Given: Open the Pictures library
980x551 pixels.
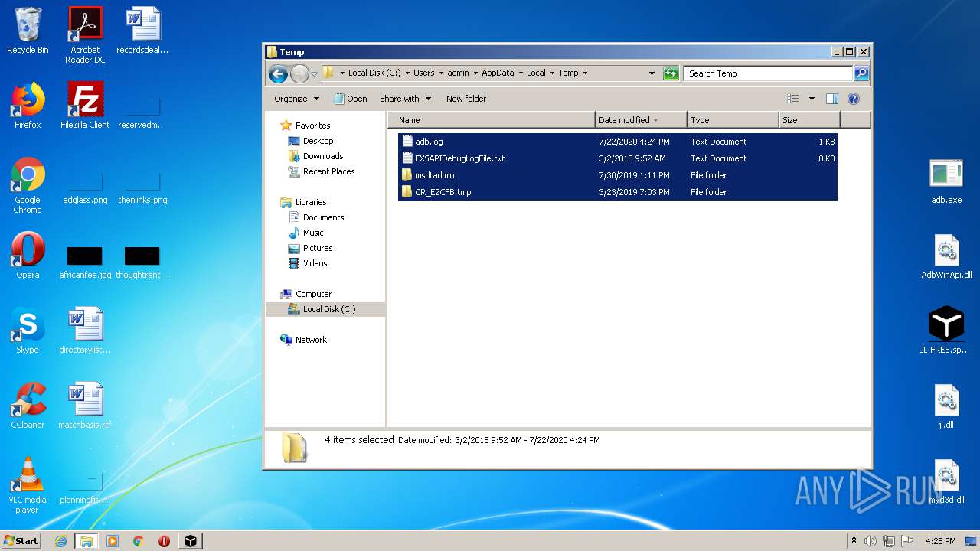Looking at the screenshot, I should coord(317,248).
